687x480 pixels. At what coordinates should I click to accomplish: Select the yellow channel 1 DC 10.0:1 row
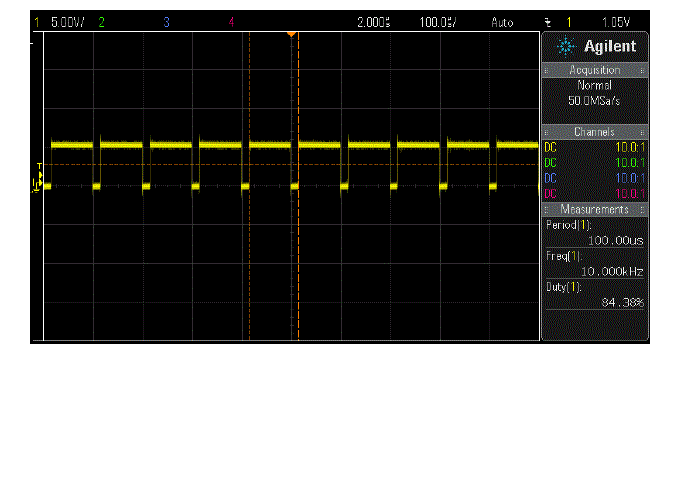click(594, 147)
